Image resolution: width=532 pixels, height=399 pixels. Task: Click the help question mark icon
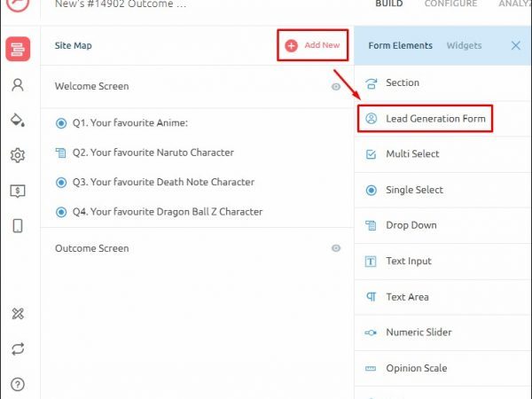(x=18, y=384)
